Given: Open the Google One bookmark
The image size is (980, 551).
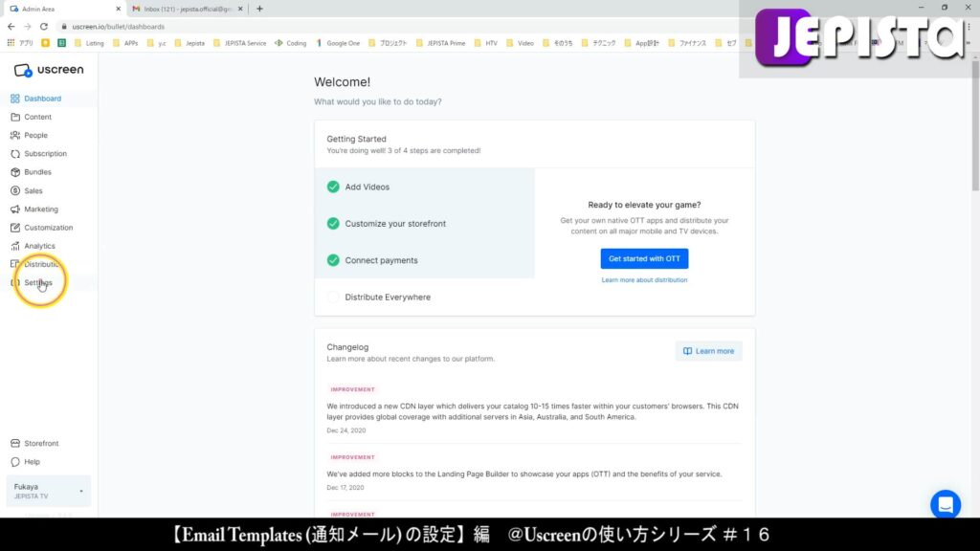Looking at the screenshot, I should [338, 43].
